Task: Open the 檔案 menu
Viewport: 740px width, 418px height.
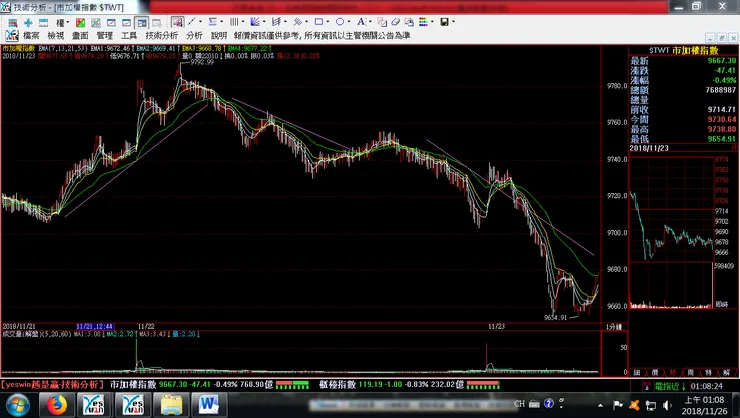Action: click(x=31, y=35)
